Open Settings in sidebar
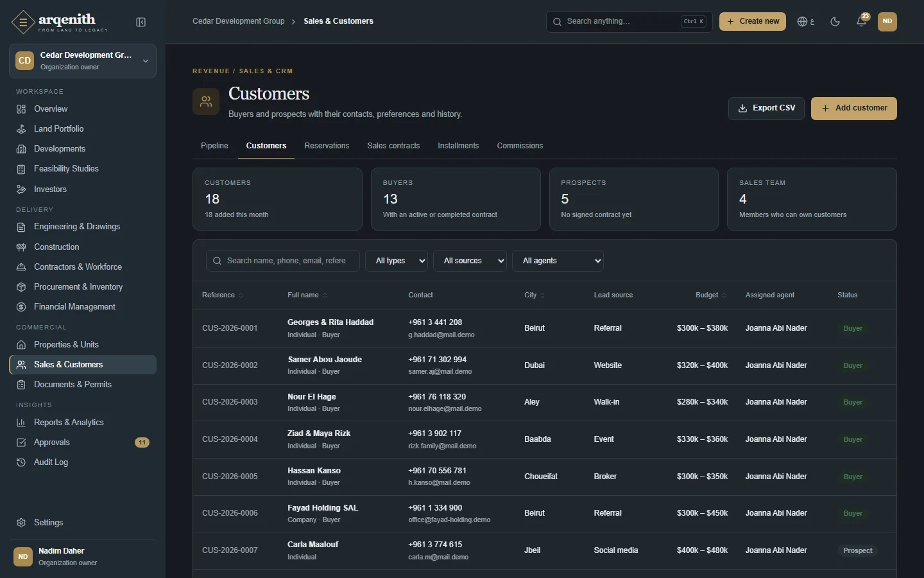This screenshot has width=924, height=578. point(83,523)
